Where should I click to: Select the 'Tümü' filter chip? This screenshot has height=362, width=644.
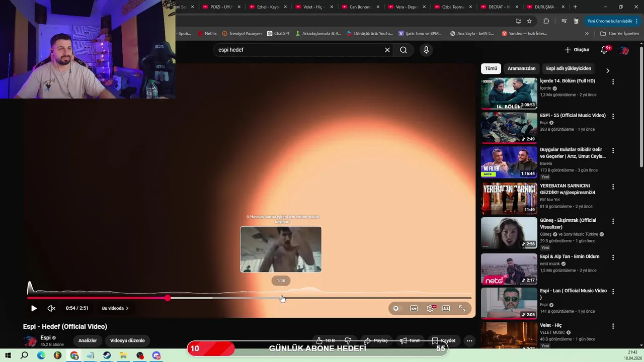(491, 68)
